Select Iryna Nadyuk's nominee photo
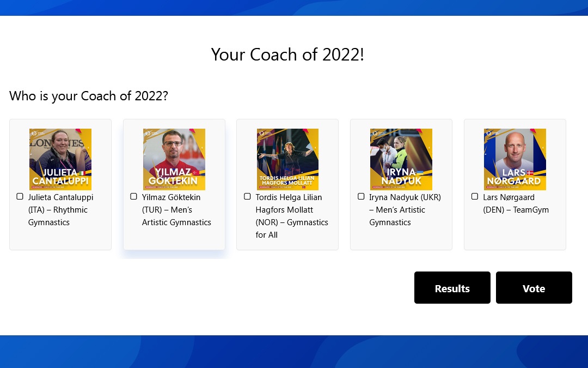Viewport: 588px width, 368px height. pos(401,159)
